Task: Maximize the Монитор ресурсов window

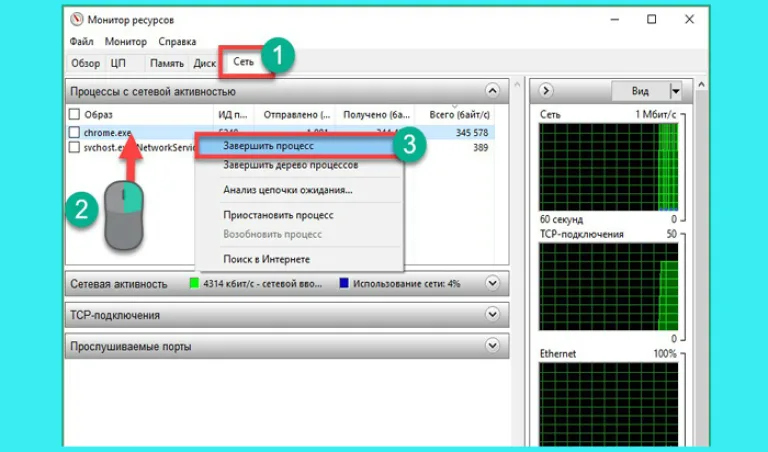Action: pos(651,20)
